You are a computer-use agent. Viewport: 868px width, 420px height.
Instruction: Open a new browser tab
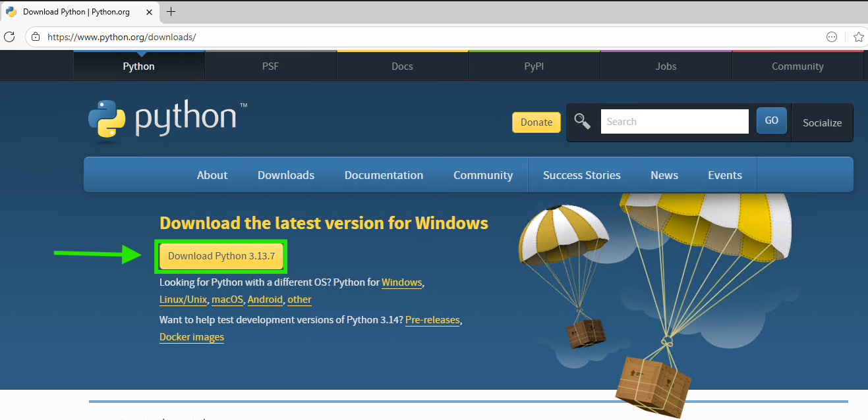[x=171, y=12]
